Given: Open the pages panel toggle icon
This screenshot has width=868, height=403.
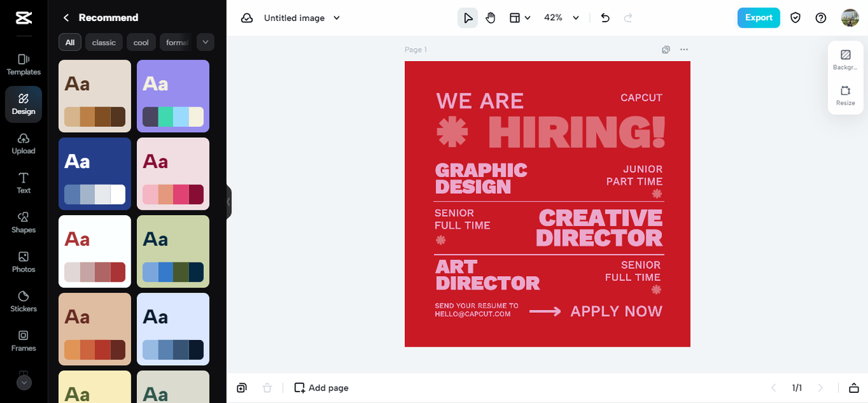Looking at the screenshot, I should tap(853, 388).
